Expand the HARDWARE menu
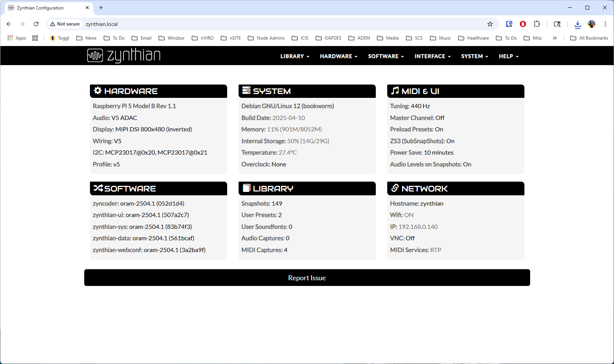This screenshot has width=614, height=364. point(338,56)
